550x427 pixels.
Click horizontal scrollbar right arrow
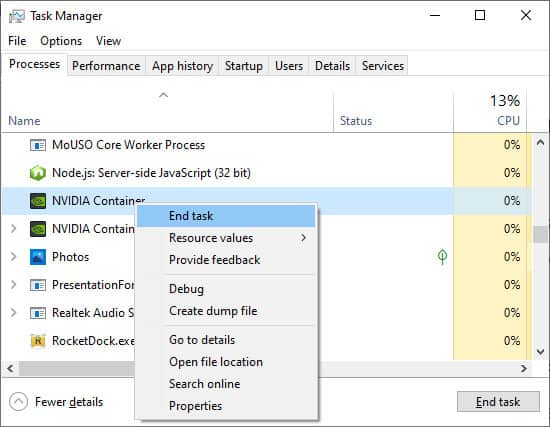point(524,368)
